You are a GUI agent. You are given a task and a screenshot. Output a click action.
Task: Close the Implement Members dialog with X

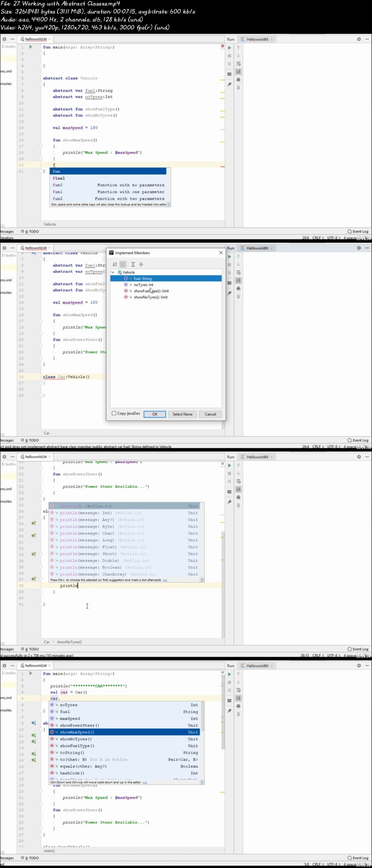221,252
